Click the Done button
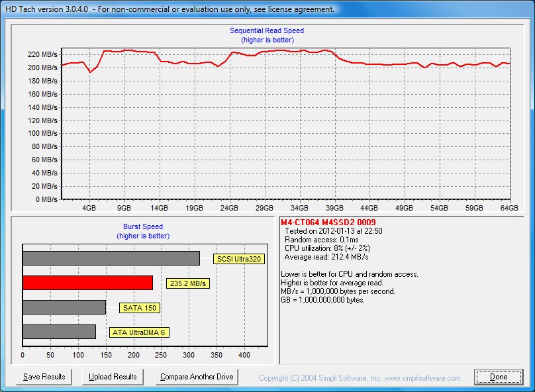Viewport: 535px width, 392px height. point(499,377)
